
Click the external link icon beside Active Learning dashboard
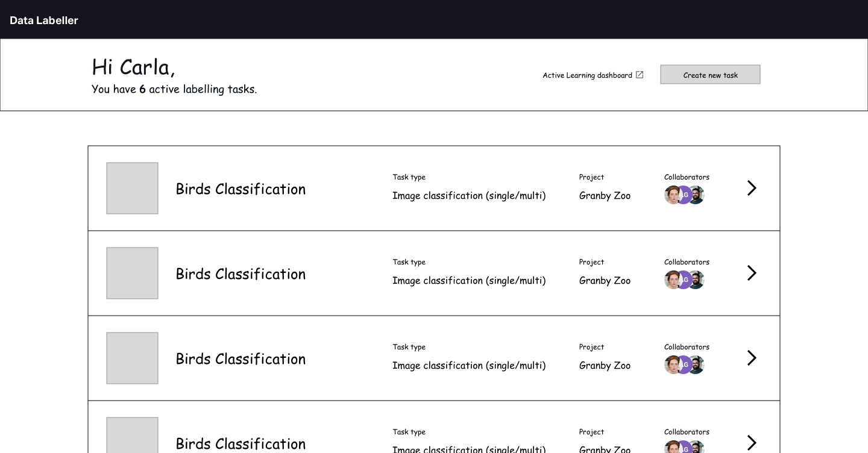pyautogui.click(x=640, y=75)
